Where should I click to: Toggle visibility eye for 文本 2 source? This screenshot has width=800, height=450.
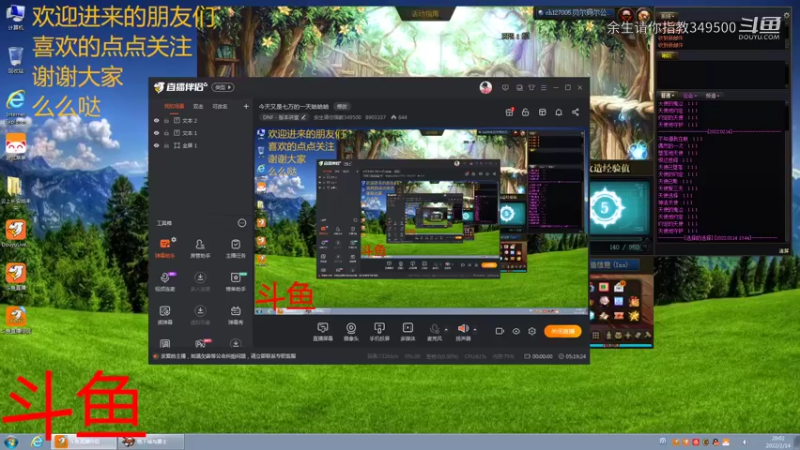coord(156,120)
